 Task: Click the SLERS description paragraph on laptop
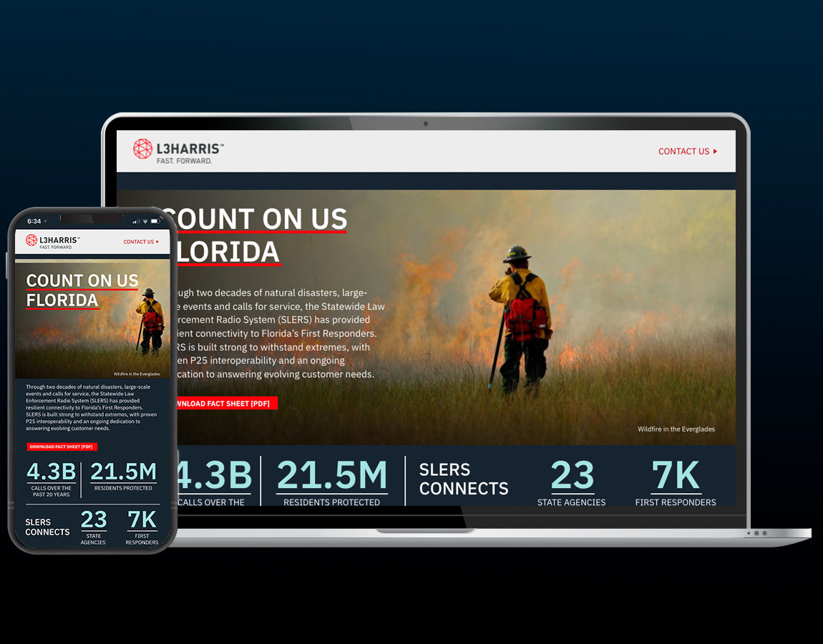(x=281, y=333)
